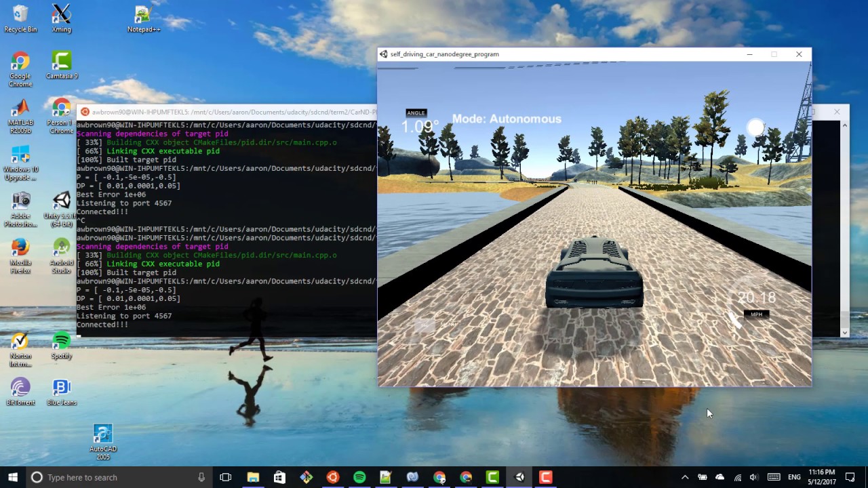Open the Action Center notifications icon
The image size is (868, 488).
click(850, 477)
